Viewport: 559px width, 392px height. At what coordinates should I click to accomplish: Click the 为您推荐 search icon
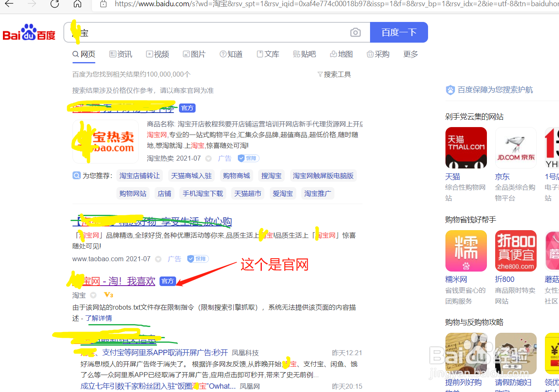pos(77,176)
